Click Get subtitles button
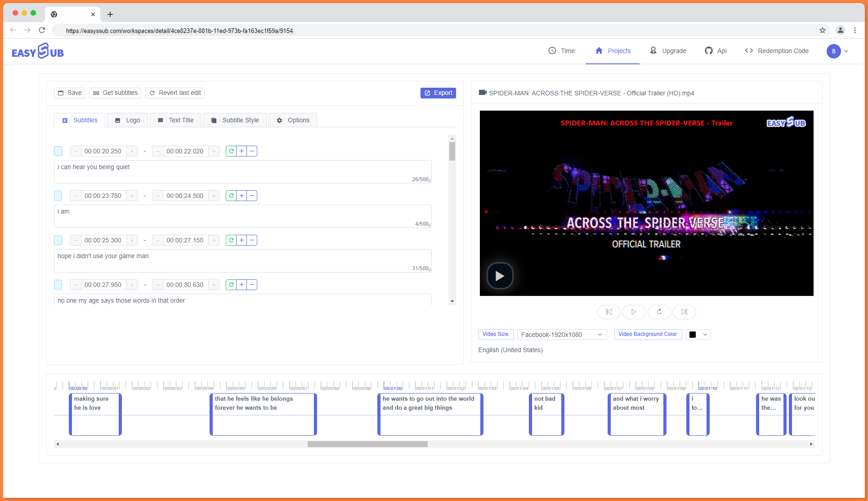The width and height of the screenshot is (868, 501). (x=115, y=93)
